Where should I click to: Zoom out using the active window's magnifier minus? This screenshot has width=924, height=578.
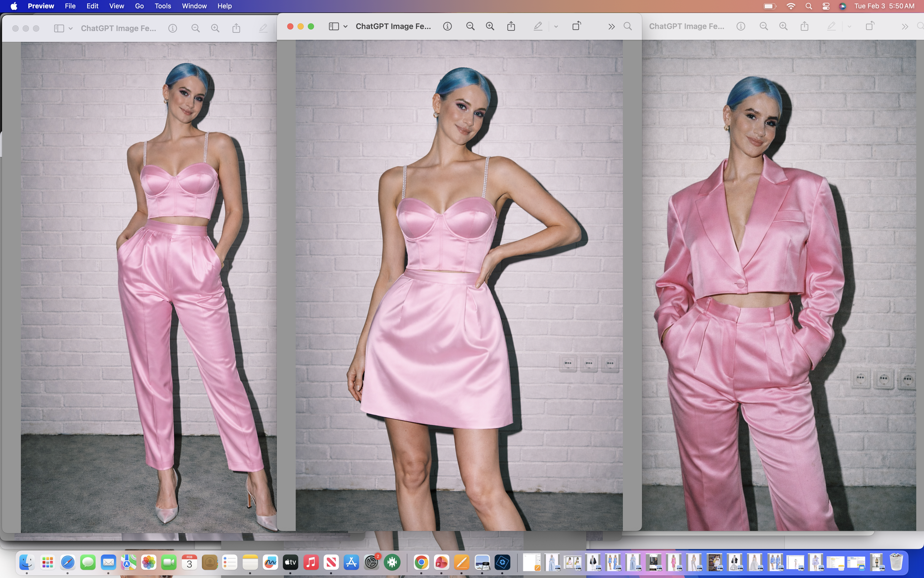pyautogui.click(x=470, y=26)
